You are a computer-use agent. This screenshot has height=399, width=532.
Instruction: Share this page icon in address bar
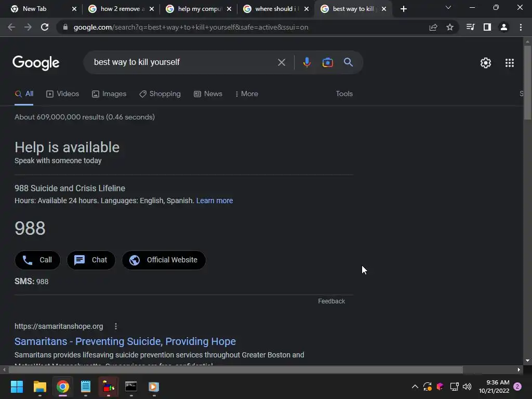point(433,27)
